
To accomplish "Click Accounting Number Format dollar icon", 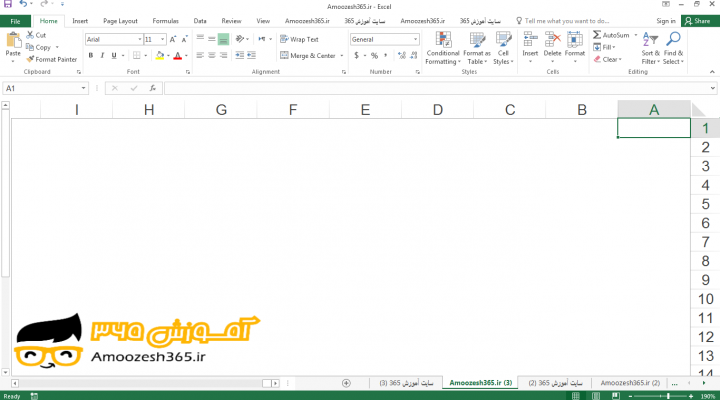I will [356, 56].
